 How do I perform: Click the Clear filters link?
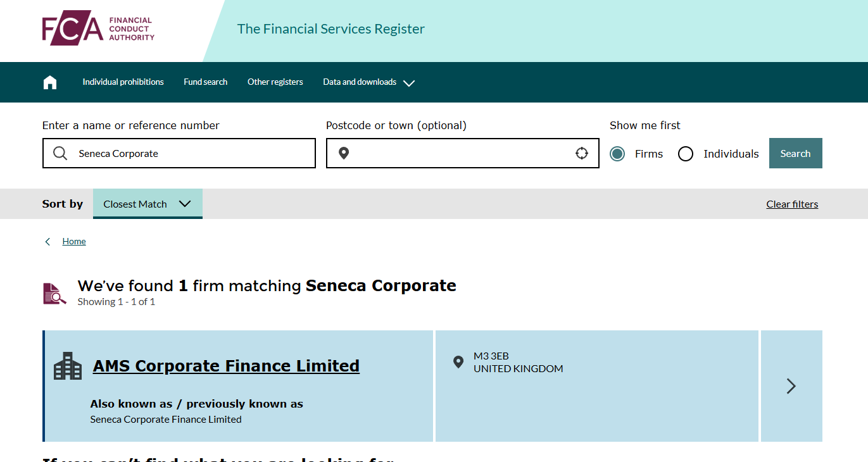(x=792, y=204)
